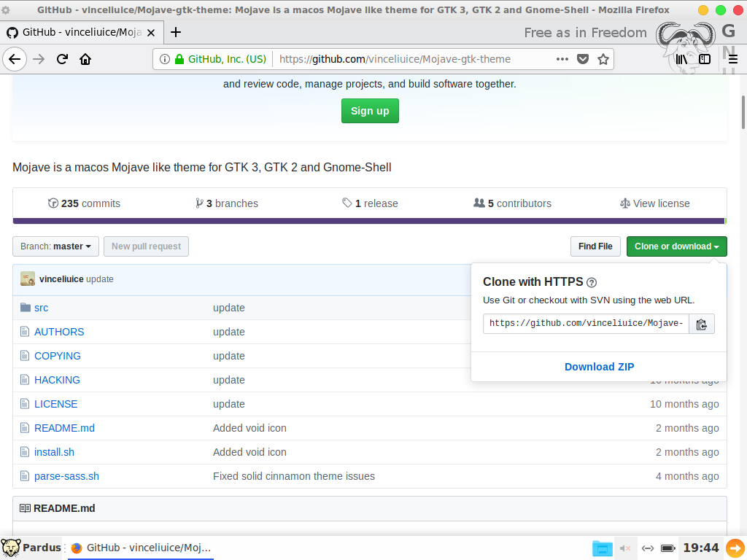Click '10 months ago' in the LICENSE row
This screenshot has height=560, width=747.
[684, 404]
